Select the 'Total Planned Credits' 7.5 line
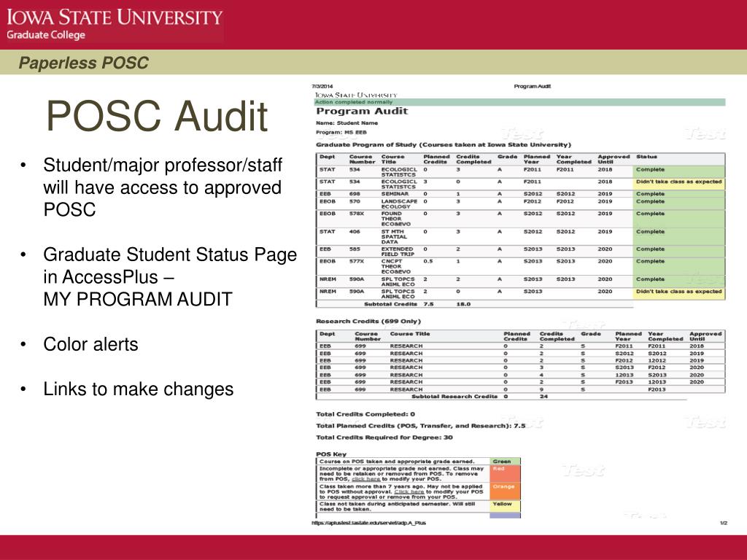Image resolution: width=747 pixels, height=560 pixels. (x=421, y=426)
